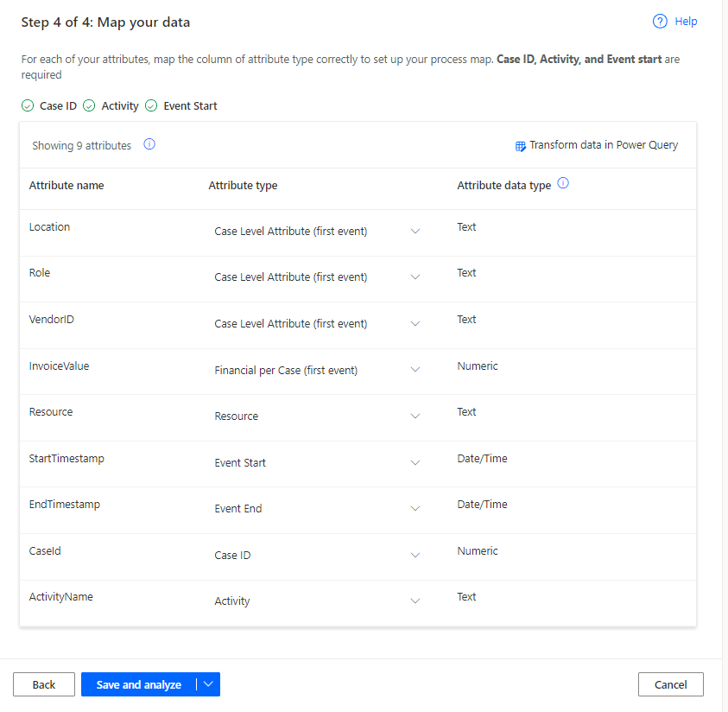Open the ActivityName Activity type dropdown
728x712 pixels.
(415, 601)
